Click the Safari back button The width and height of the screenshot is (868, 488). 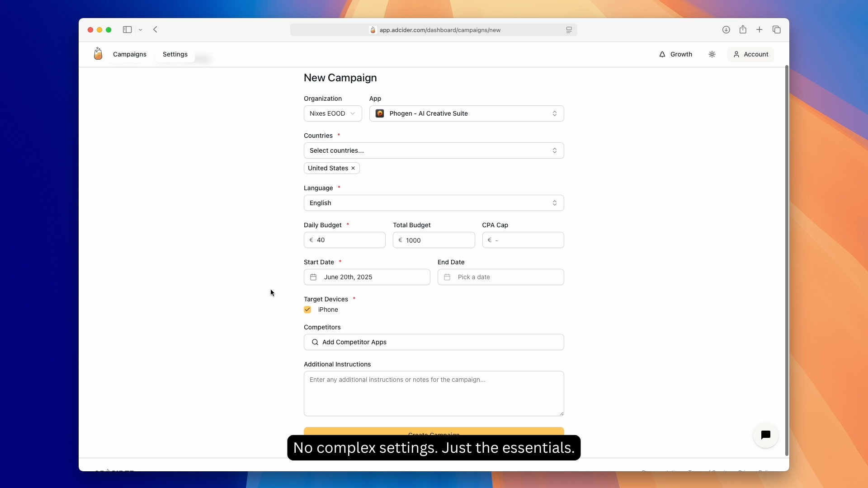(x=155, y=30)
